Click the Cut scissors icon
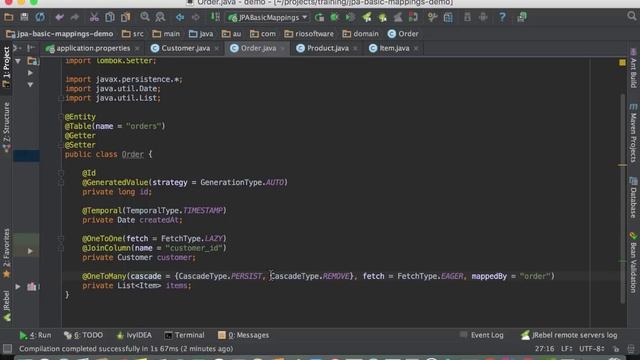Image resolution: width=640 pixels, height=360 pixels. pyautogui.click(x=94, y=17)
